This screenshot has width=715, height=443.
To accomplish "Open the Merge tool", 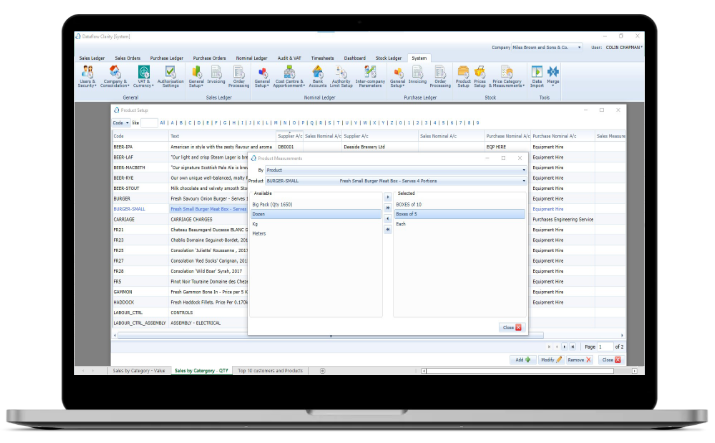I will [x=553, y=75].
